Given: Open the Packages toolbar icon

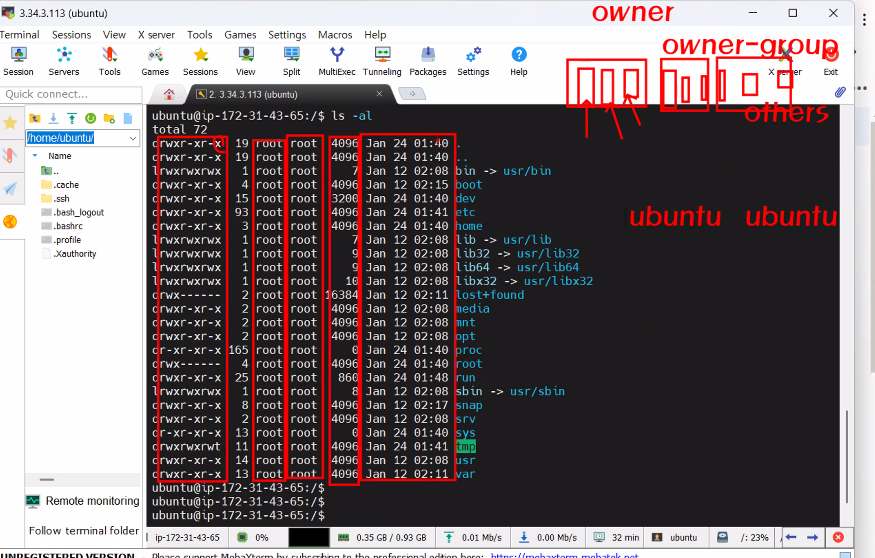Looking at the screenshot, I should click(x=428, y=61).
